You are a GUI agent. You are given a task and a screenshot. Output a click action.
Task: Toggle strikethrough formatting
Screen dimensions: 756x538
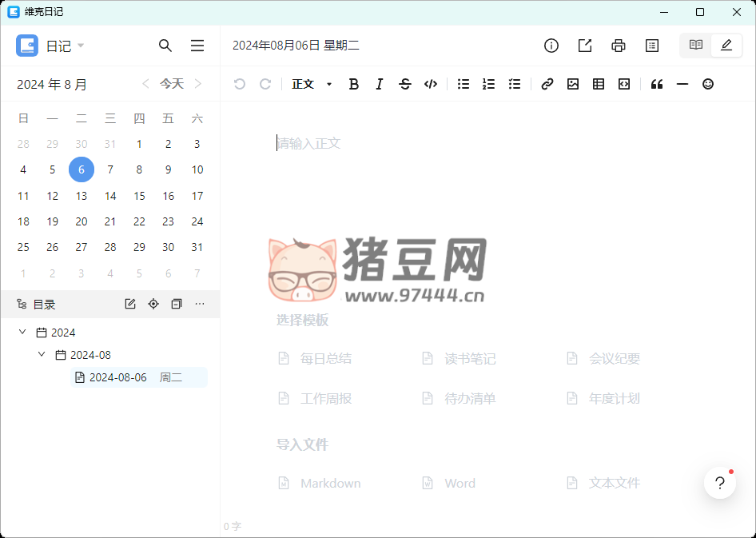pos(405,85)
